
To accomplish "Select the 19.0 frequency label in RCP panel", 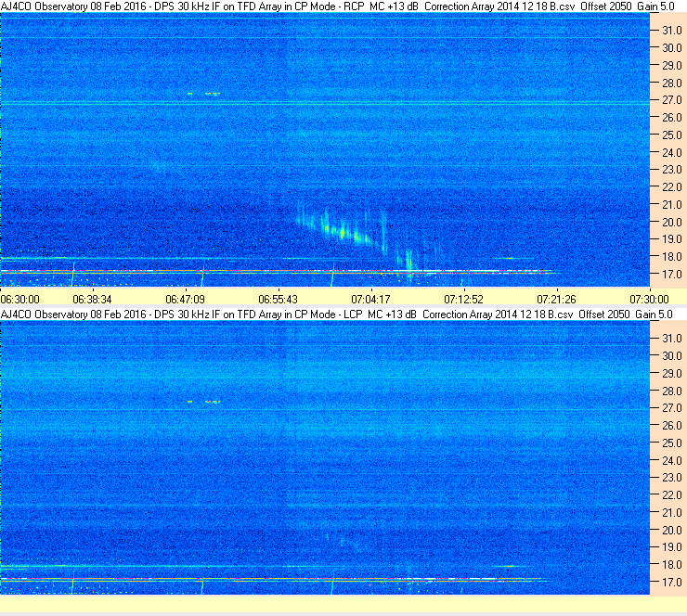I will tap(671, 239).
